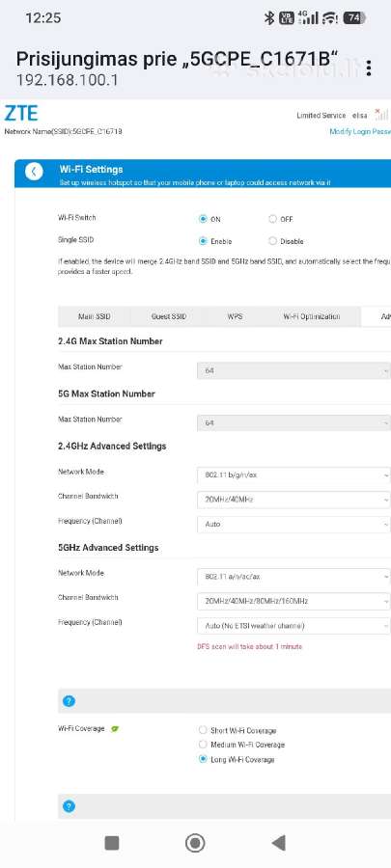Click the Single SSID label
This screenshot has height=868, width=391.
pyautogui.click(x=76, y=240)
